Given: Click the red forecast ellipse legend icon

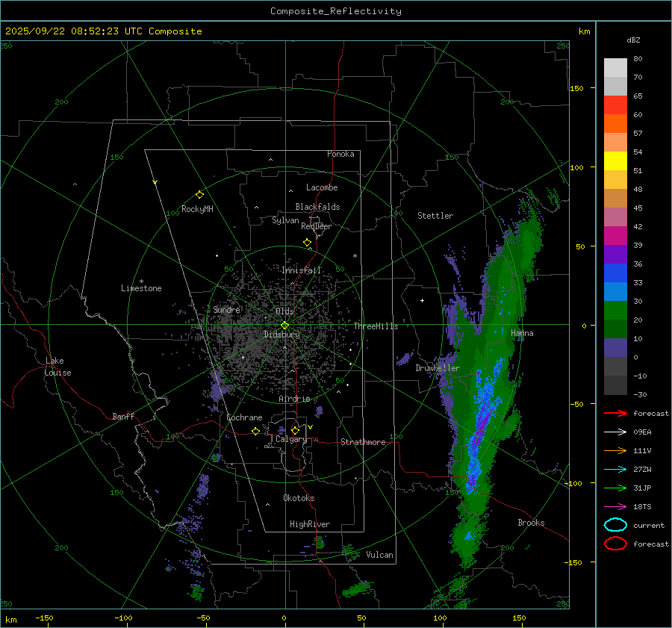Looking at the screenshot, I should pos(615,544).
